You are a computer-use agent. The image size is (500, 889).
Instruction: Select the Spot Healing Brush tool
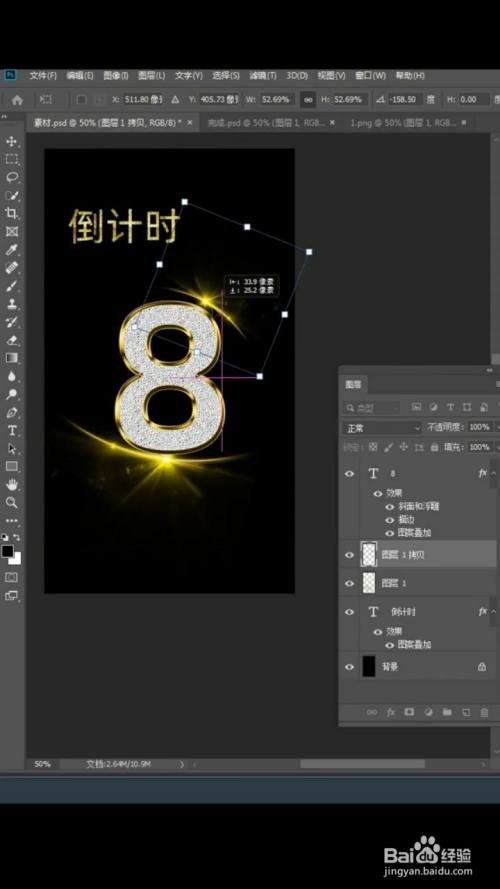coord(11,268)
